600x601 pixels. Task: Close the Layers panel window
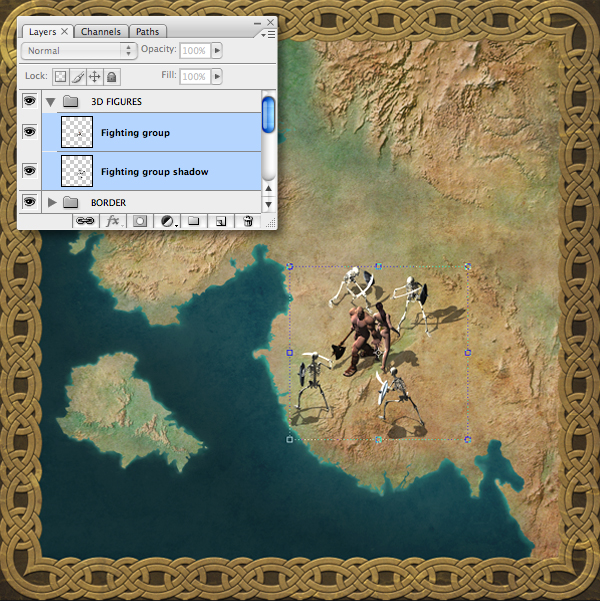[270, 22]
